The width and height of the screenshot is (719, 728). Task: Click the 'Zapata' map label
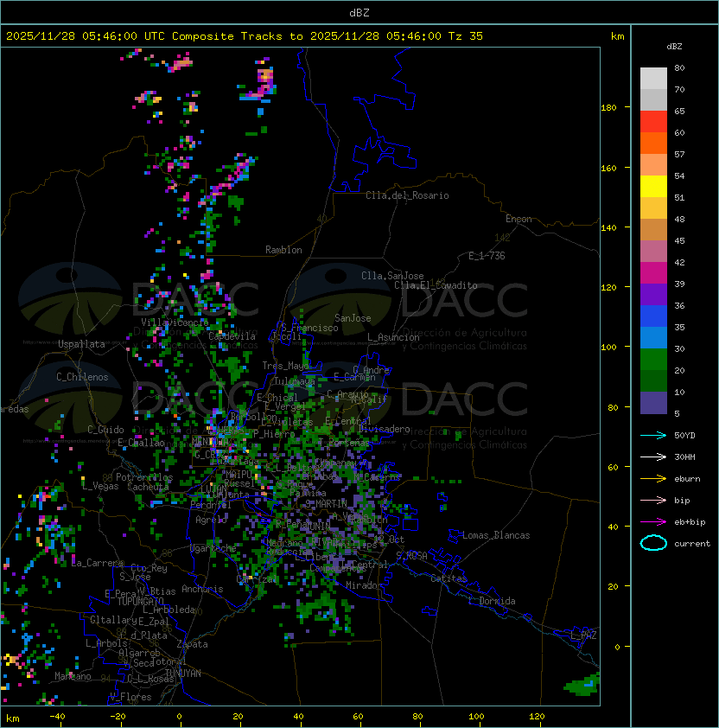(192, 644)
